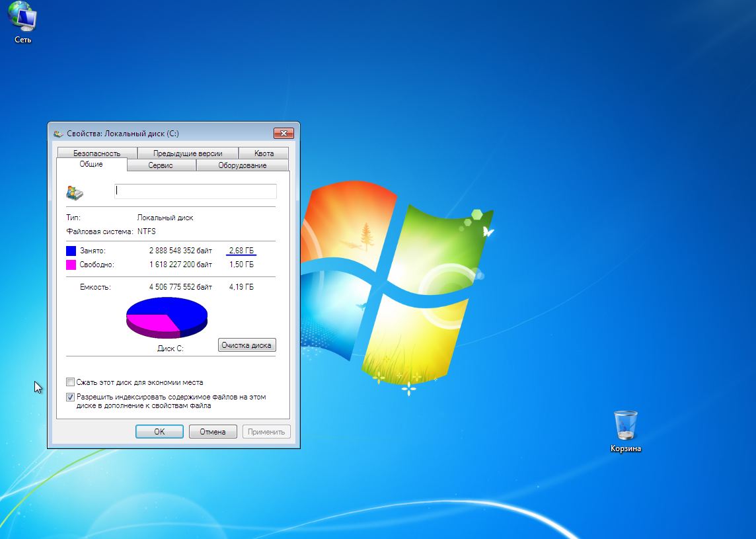Image resolution: width=756 pixels, height=539 pixels.
Task: Click the Файловая система: label
Action: coord(100,231)
